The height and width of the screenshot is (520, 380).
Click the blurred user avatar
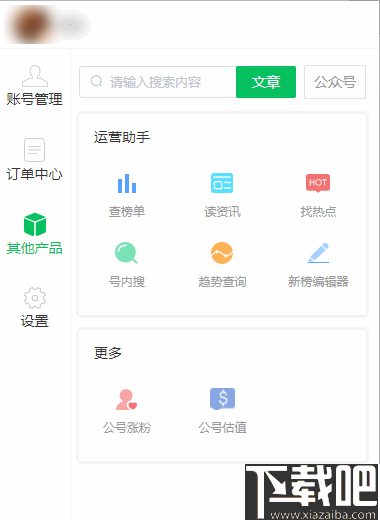click(x=32, y=25)
